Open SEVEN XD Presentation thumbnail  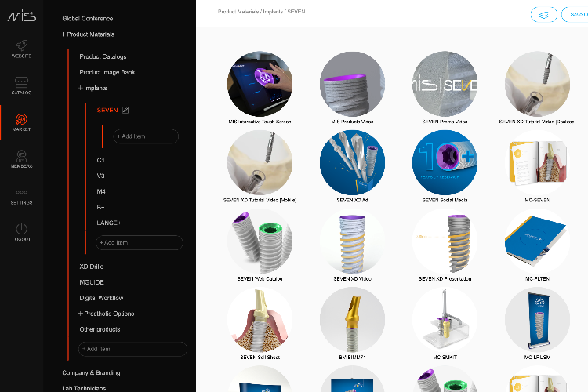click(x=445, y=241)
